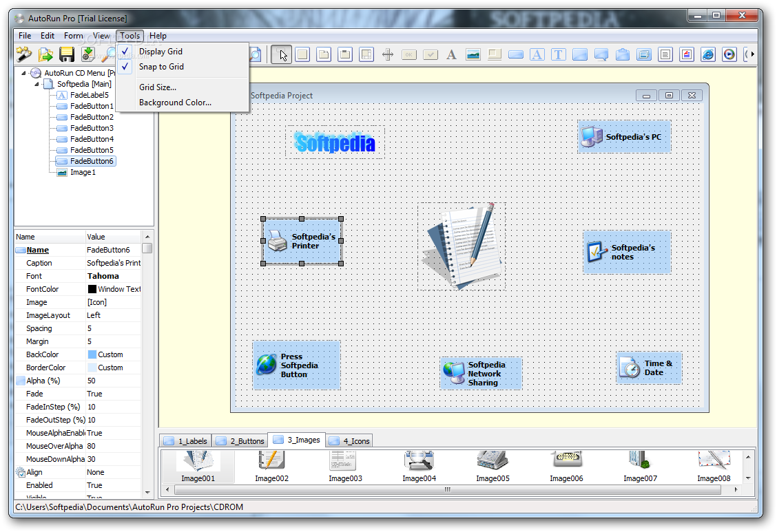This screenshot has height=532, width=777.
Task: Click the save floppy disk icon
Action: 66,54
